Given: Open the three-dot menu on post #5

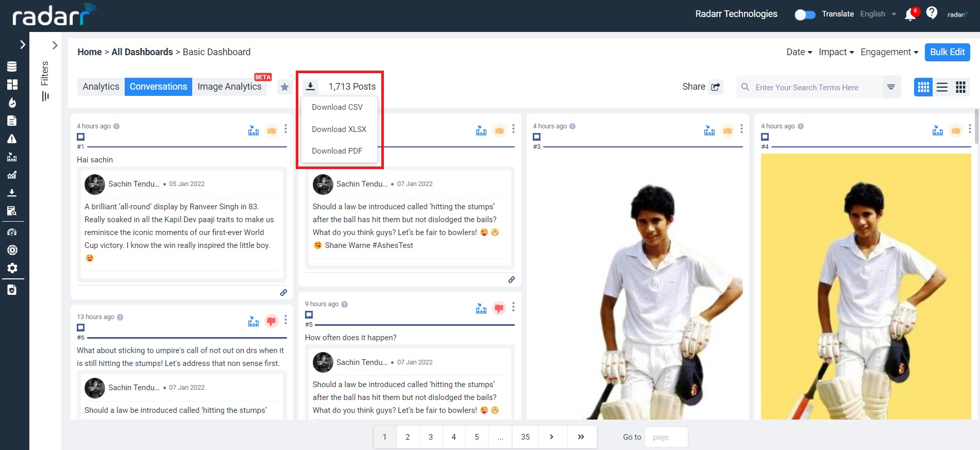Looking at the screenshot, I should pos(513,307).
